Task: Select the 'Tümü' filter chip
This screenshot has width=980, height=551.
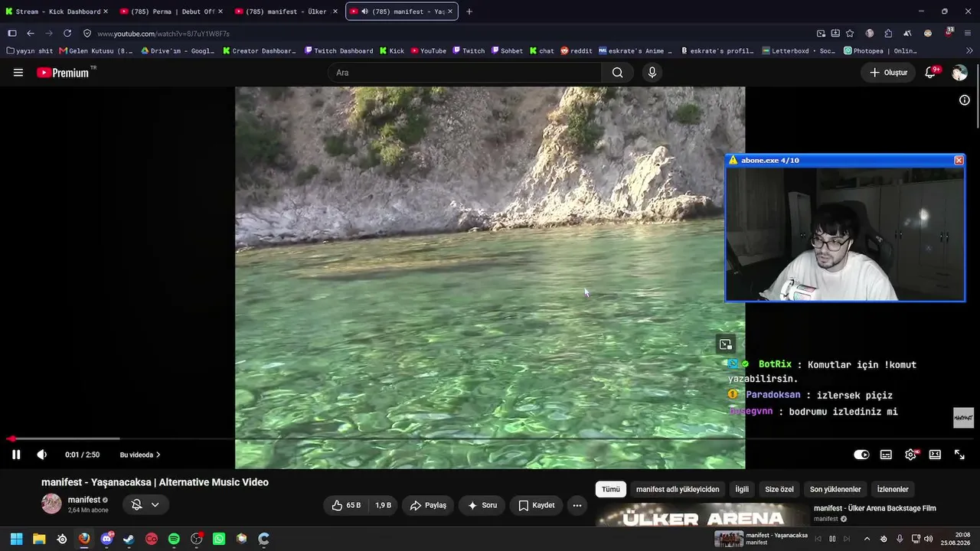Action: click(x=611, y=489)
